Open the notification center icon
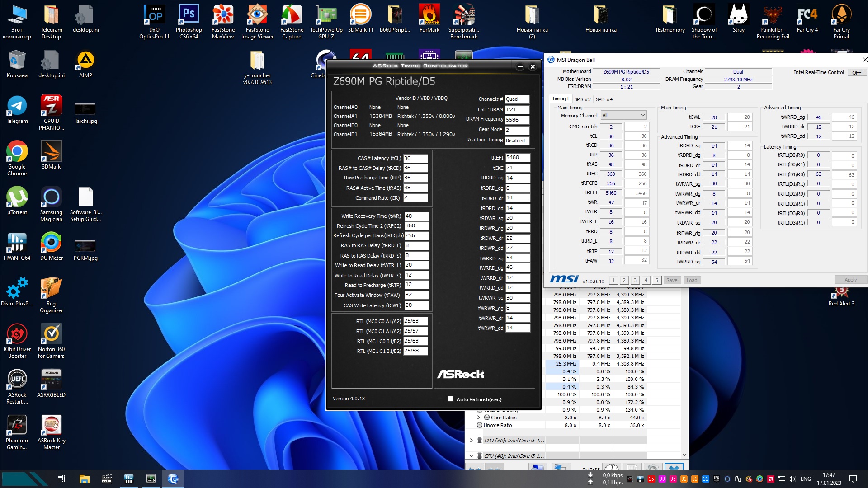This screenshot has width=868, height=488. [853, 479]
